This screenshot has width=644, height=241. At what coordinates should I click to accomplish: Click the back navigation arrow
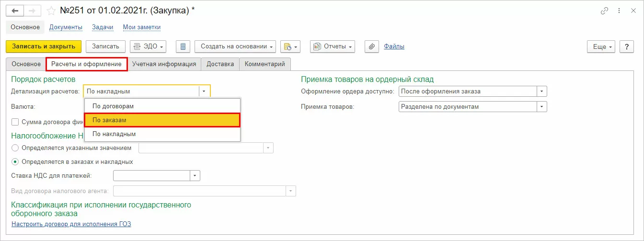pos(15,11)
